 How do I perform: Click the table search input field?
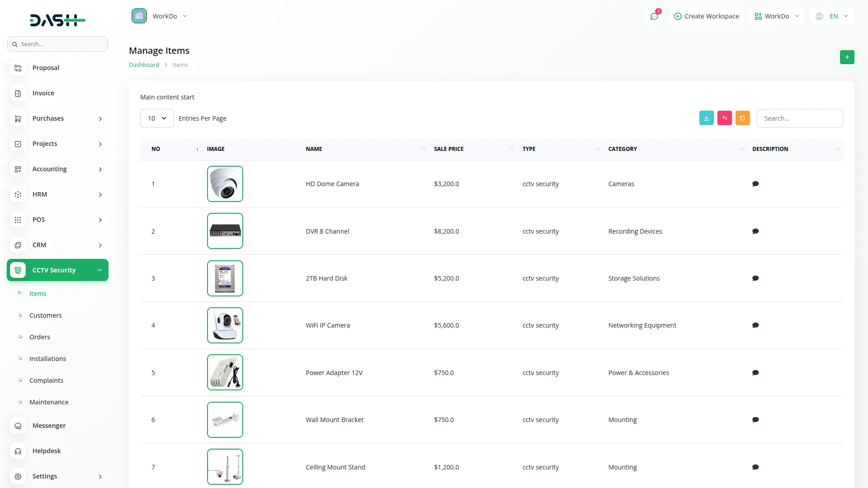click(799, 118)
